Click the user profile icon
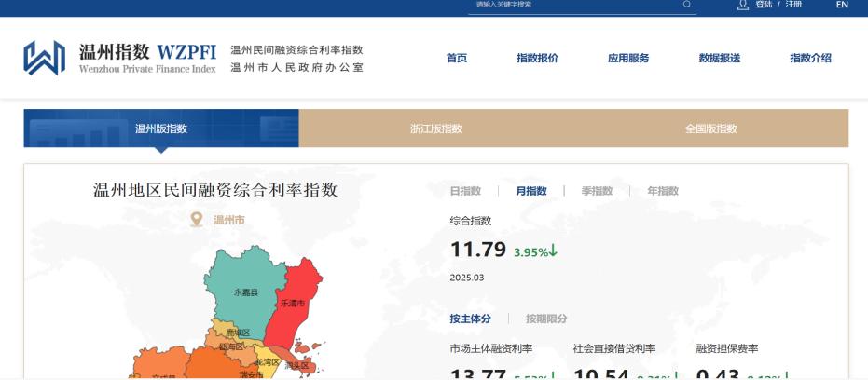Viewport: 868px width, 380px height. coord(743,5)
